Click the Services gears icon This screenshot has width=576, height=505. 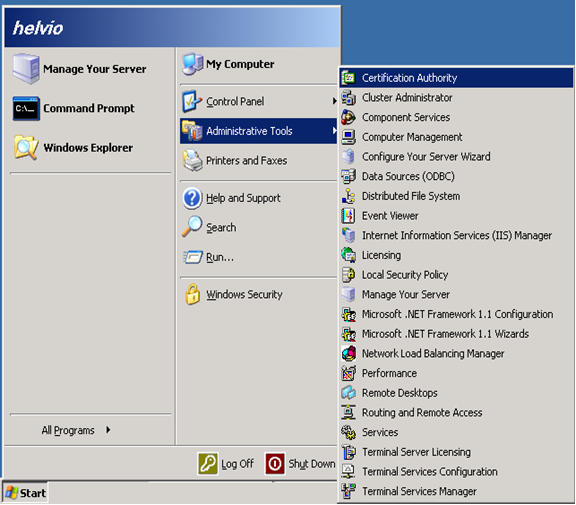[x=348, y=432]
